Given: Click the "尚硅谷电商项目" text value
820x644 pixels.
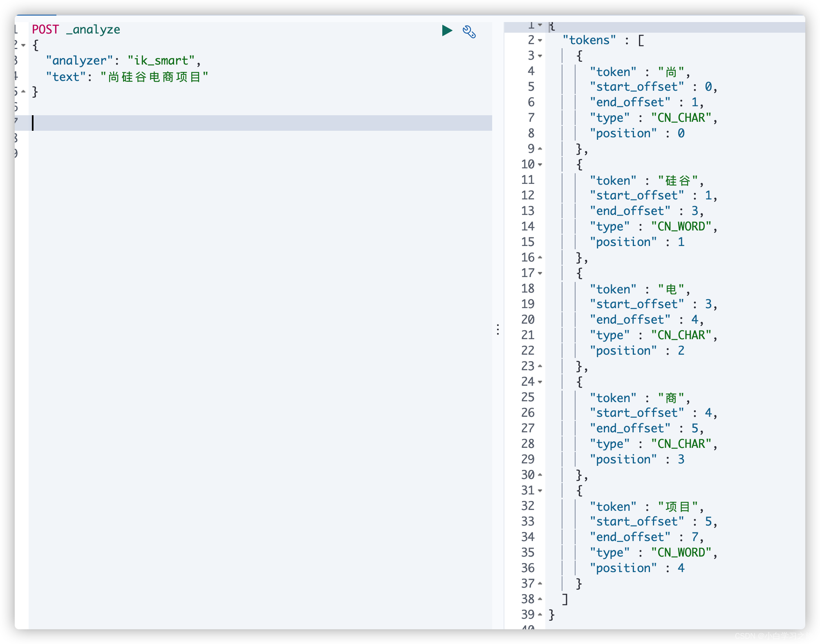Looking at the screenshot, I should (x=155, y=77).
